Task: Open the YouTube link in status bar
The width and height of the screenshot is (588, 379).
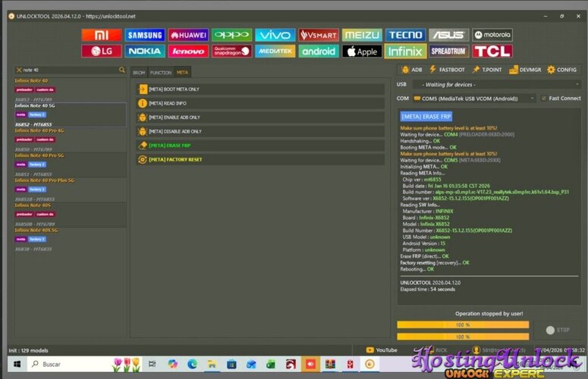Action: 382,350
